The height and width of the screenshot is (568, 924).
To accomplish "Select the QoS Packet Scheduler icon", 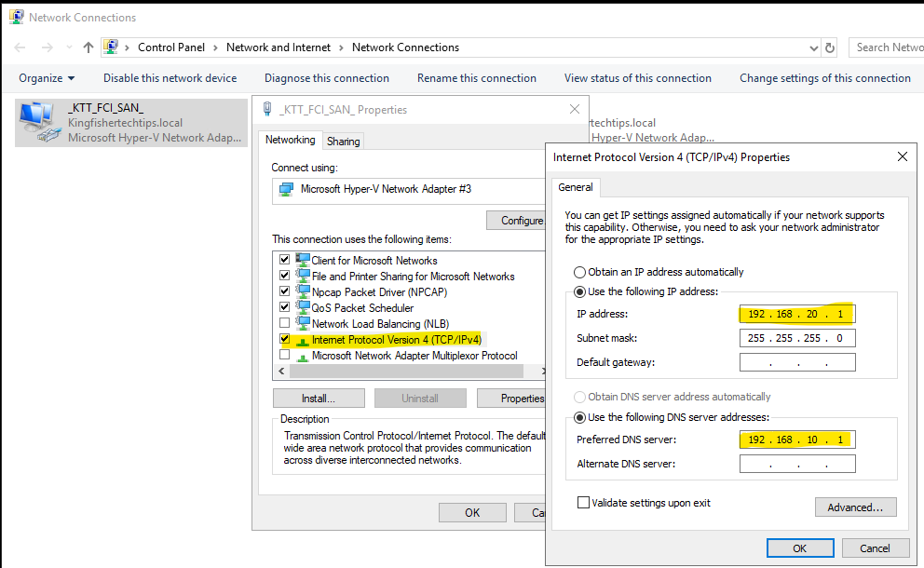I will (x=303, y=307).
